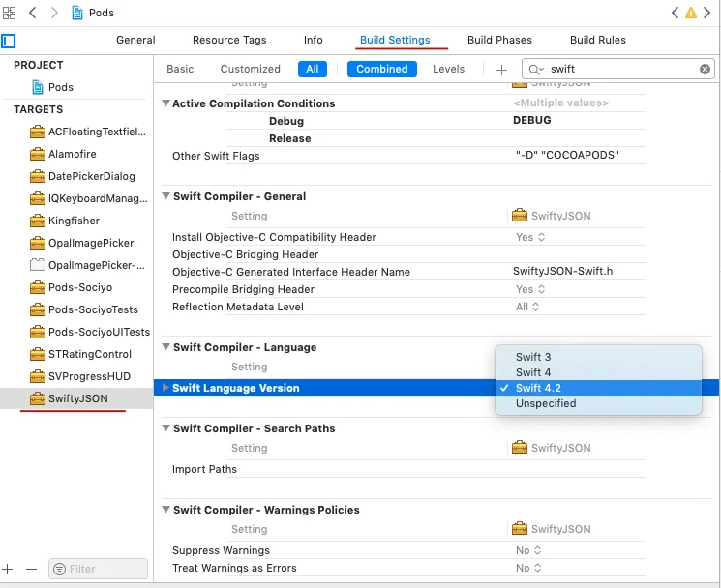721x588 pixels.
Task: Change Install Objective-C Compatibility Header value
Action: [530, 237]
